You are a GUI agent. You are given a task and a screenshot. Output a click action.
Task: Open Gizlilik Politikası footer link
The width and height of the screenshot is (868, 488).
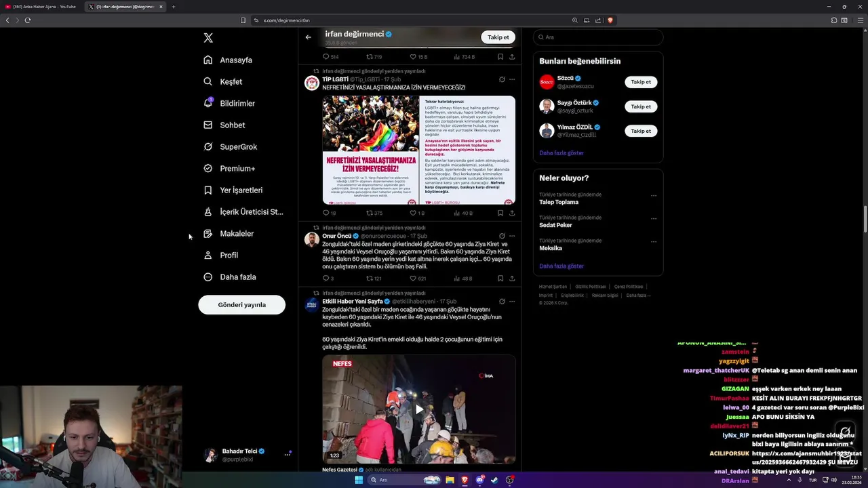(x=591, y=287)
